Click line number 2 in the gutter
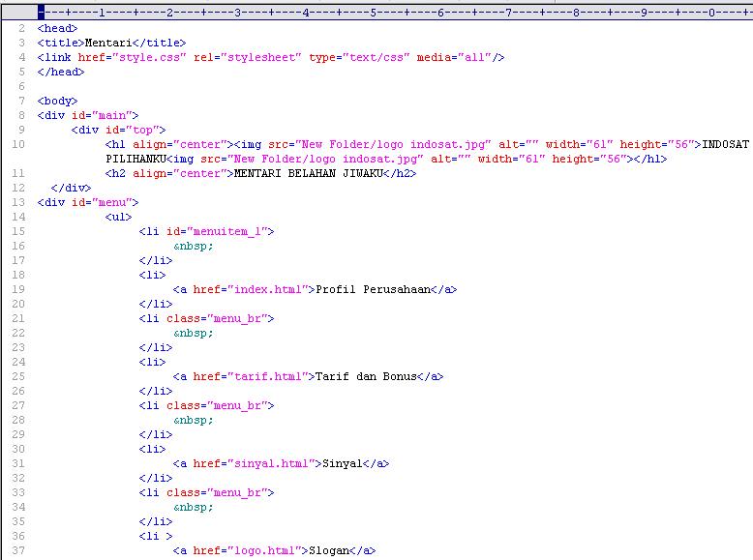The width and height of the screenshot is (753, 560). (21, 28)
